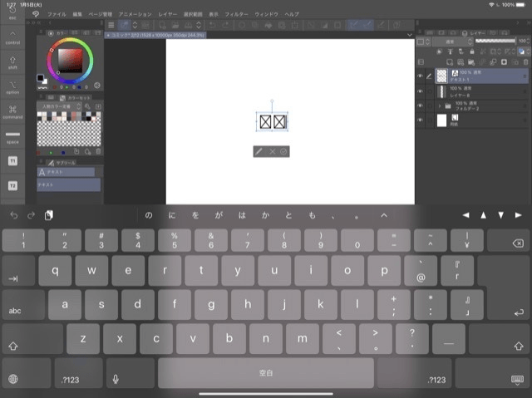Expand the フォルダー 2 folder arrow

pos(440,106)
